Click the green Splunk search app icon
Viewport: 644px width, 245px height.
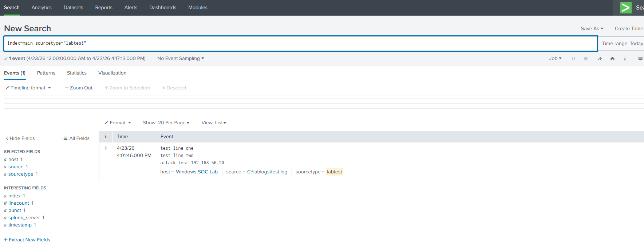tap(625, 8)
